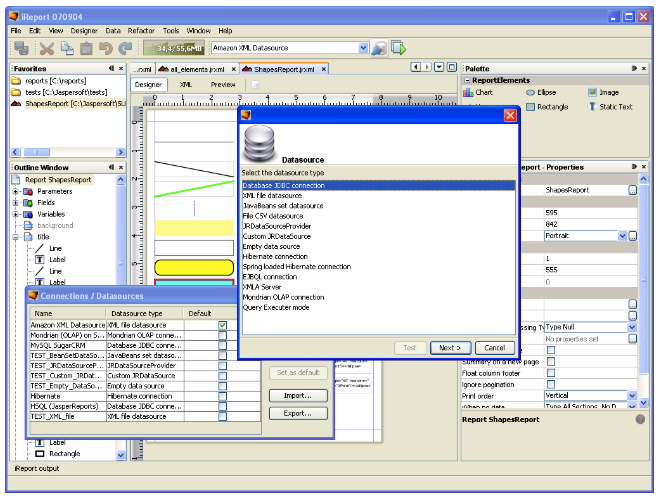Select Mondrian OLAP connection type
Screen dimensions: 658x498
coord(379,297)
